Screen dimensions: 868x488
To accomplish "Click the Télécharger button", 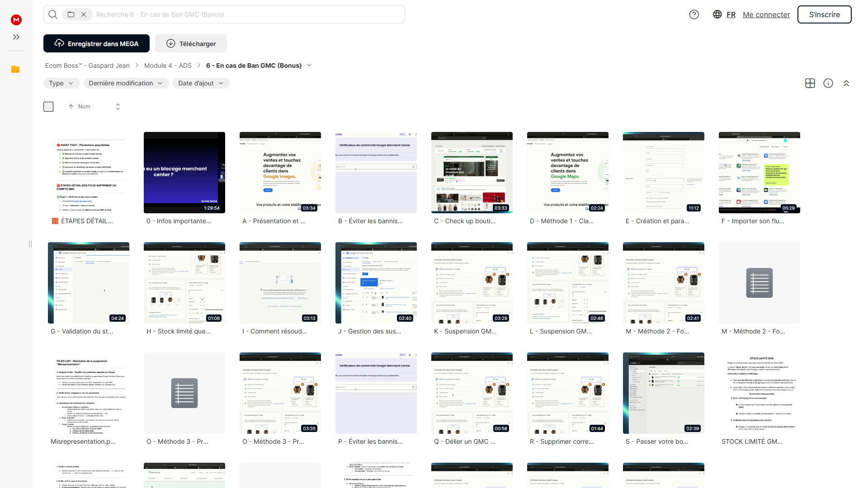I will coord(191,43).
